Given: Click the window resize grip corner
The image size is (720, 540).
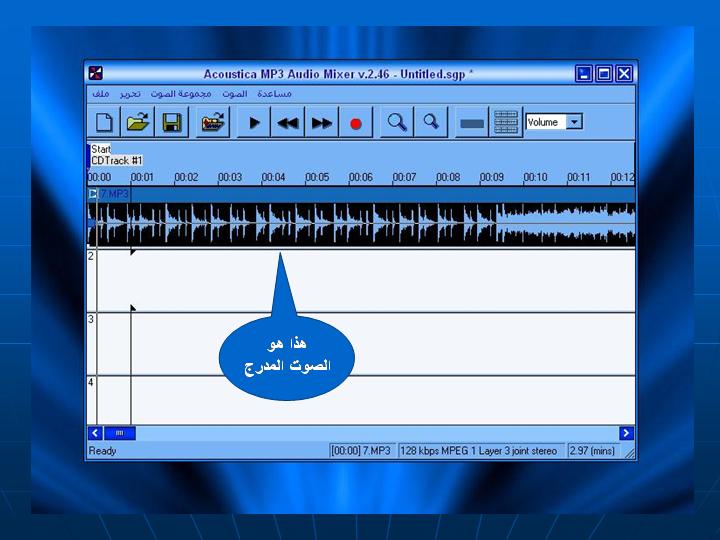Looking at the screenshot, I should 630,453.
